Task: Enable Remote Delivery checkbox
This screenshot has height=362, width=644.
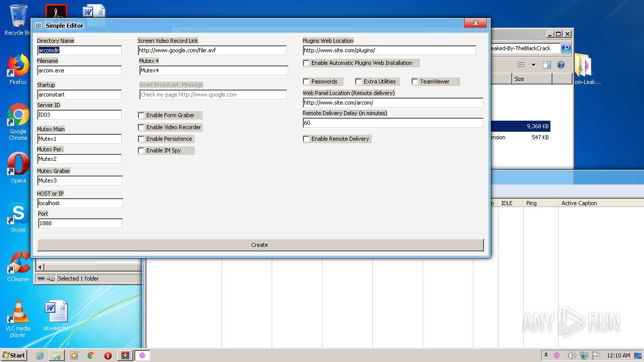Action: (306, 139)
